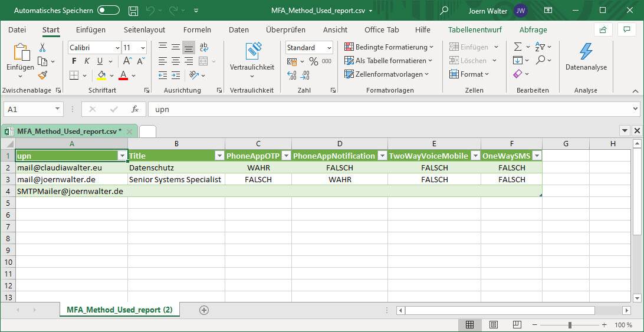Screen dimensions: 644x332
Task: Expand the font name Calibri dropdown
Action: pyautogui.click(x=116, y=48)
